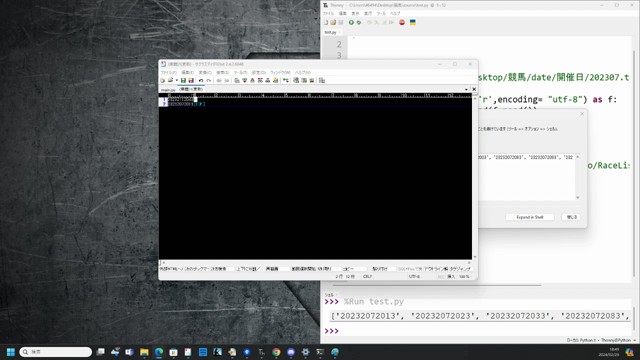Click Expand in Shell button in Thonny dialog
640x360 pixels.
click(x=529, y=217)
